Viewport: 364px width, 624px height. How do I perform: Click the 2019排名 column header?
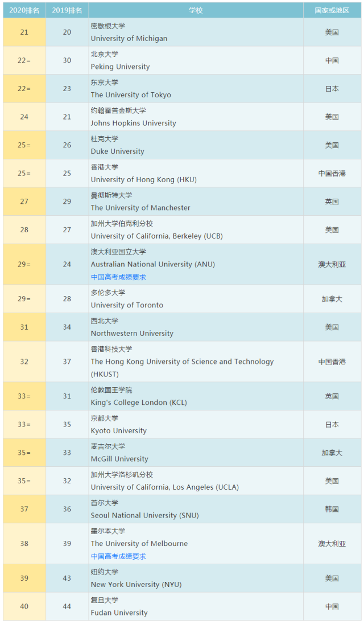[67, 10]
